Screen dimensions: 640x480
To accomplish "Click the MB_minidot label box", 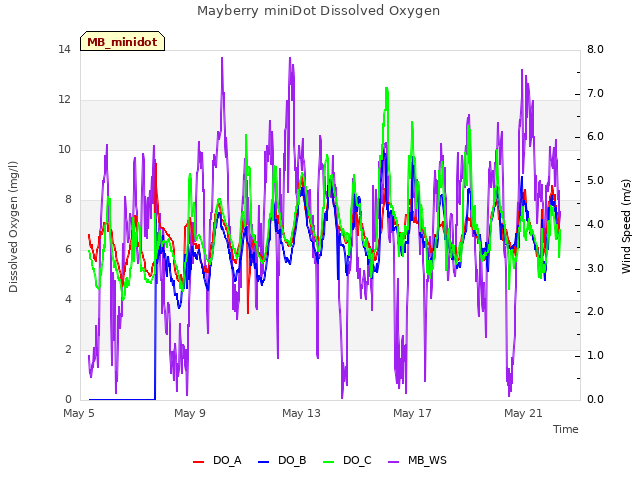I will point(122,41).
